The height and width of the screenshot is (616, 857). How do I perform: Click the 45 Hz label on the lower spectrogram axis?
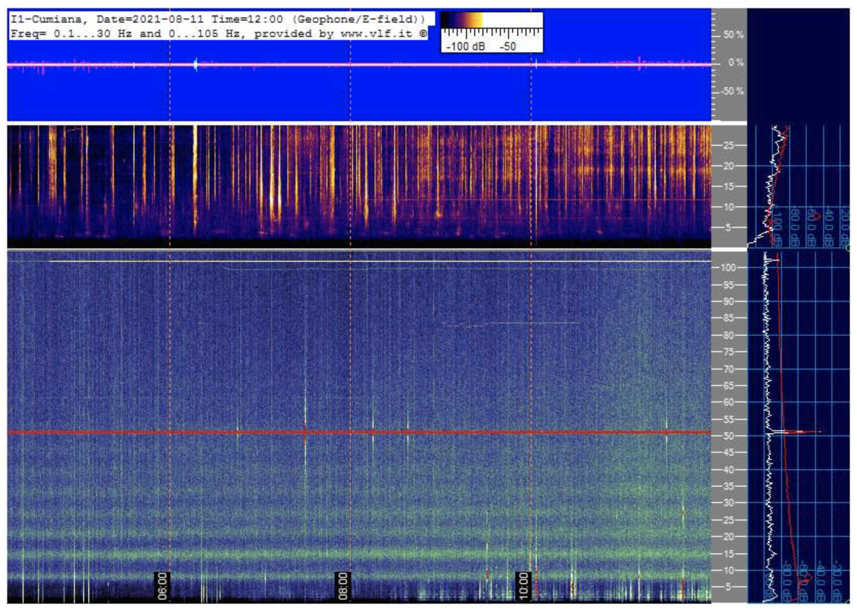pyautogui.click(x=729, y=453)
